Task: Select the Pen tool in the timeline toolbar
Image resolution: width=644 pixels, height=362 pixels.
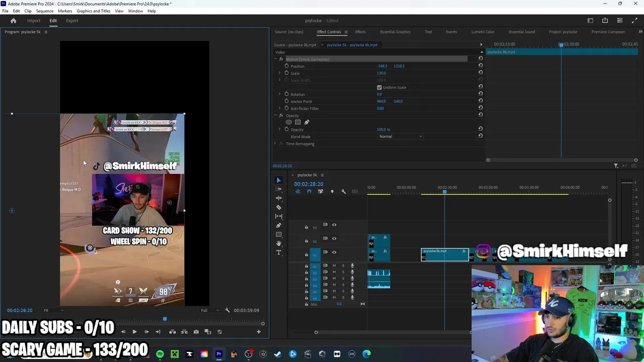Action: [x=279, y=225]
